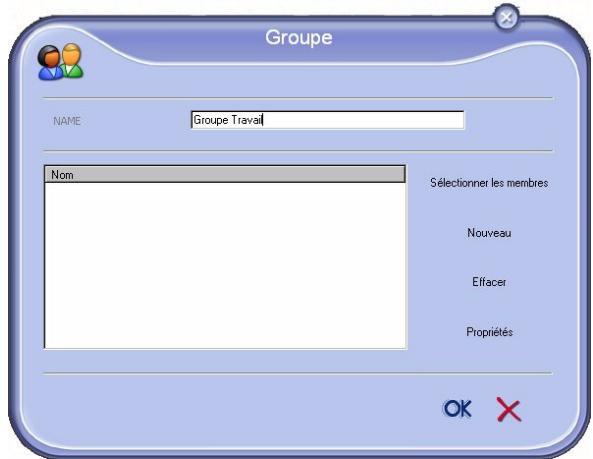Close the Groupe dialog with round X
The width and height of the screenshot is (593, 459).
[x=506, y=17]
